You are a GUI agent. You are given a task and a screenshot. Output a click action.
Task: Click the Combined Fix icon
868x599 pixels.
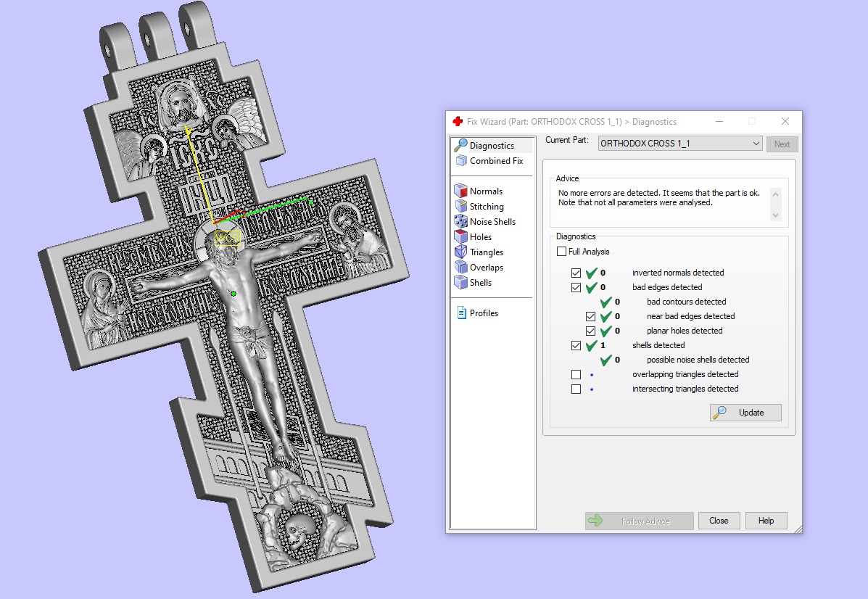point(460,160)
